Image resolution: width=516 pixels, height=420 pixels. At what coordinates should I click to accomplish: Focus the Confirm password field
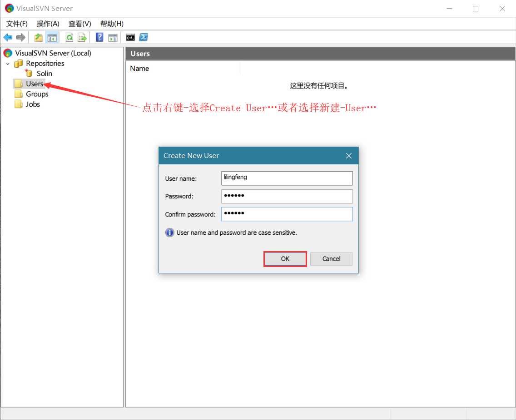pyautogui.click(x=287, y=214)
